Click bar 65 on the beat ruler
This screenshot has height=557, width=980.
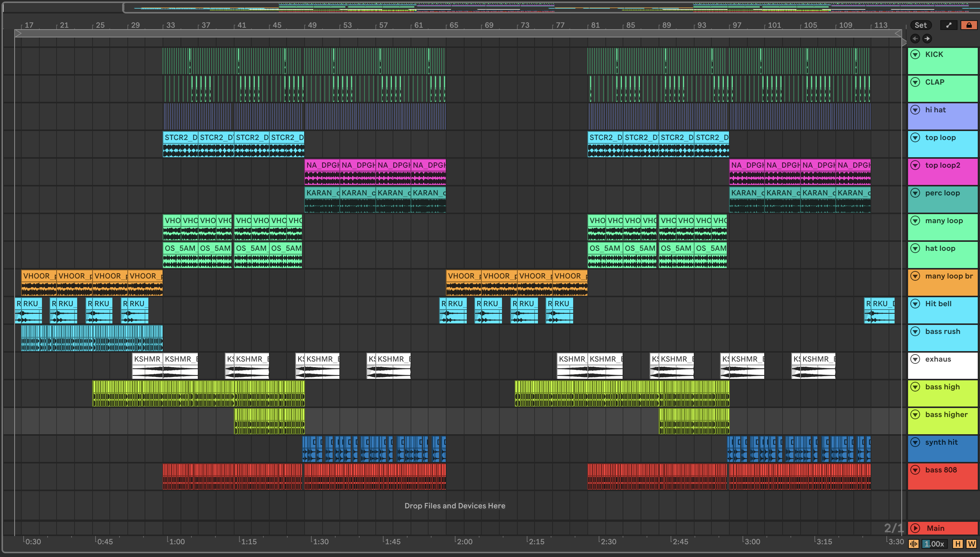454,25
